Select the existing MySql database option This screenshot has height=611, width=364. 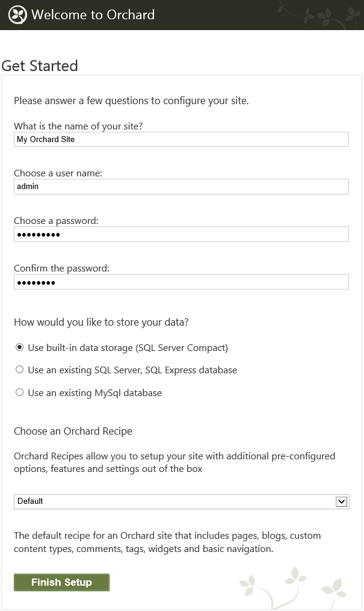point(19,392)
